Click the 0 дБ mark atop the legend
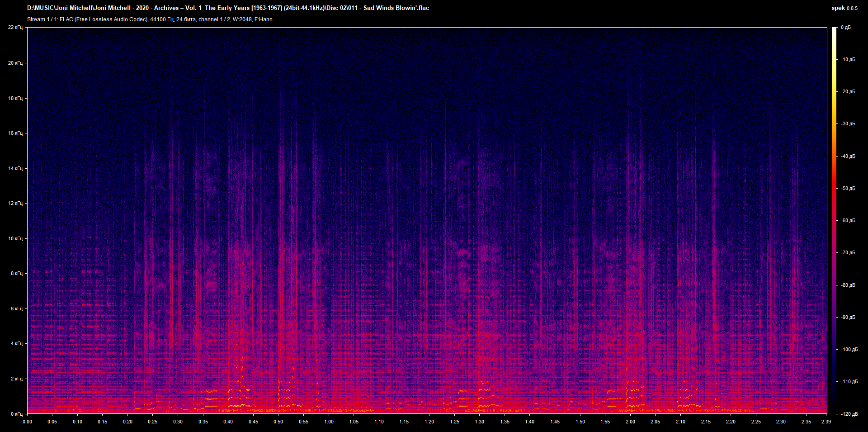 coord(845,27)
